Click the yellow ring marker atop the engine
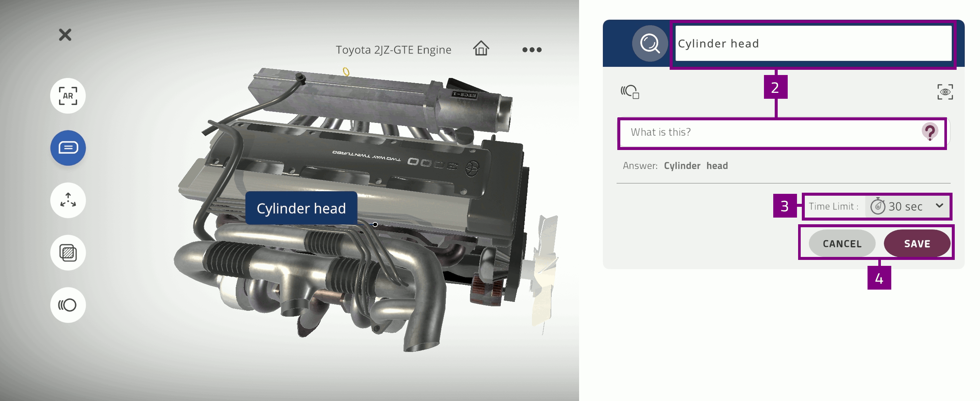This screenshot has width=980, height=401. click(x=346, y=71)
